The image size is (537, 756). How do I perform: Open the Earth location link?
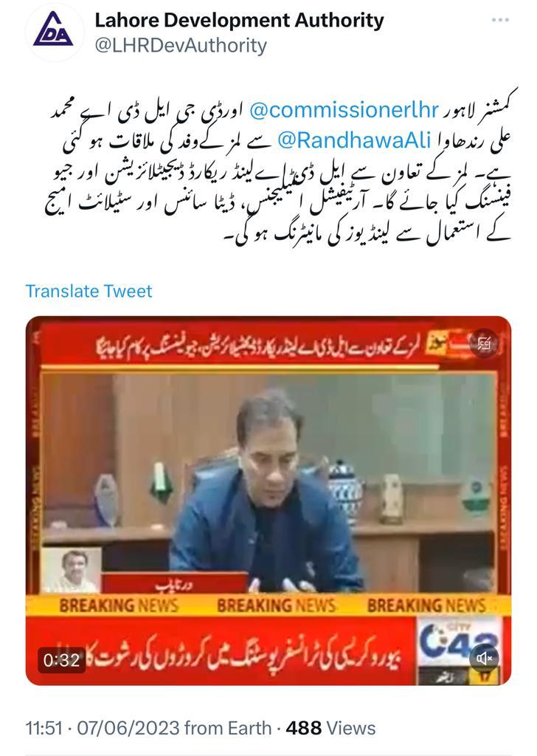[x=249, y=728]
